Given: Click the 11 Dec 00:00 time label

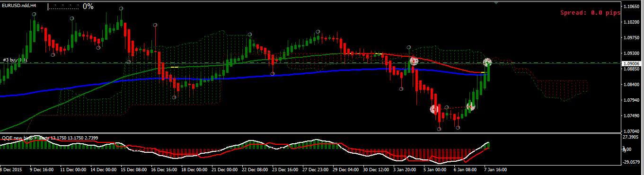Looking at the screenshot, I should tap(74, 169).
